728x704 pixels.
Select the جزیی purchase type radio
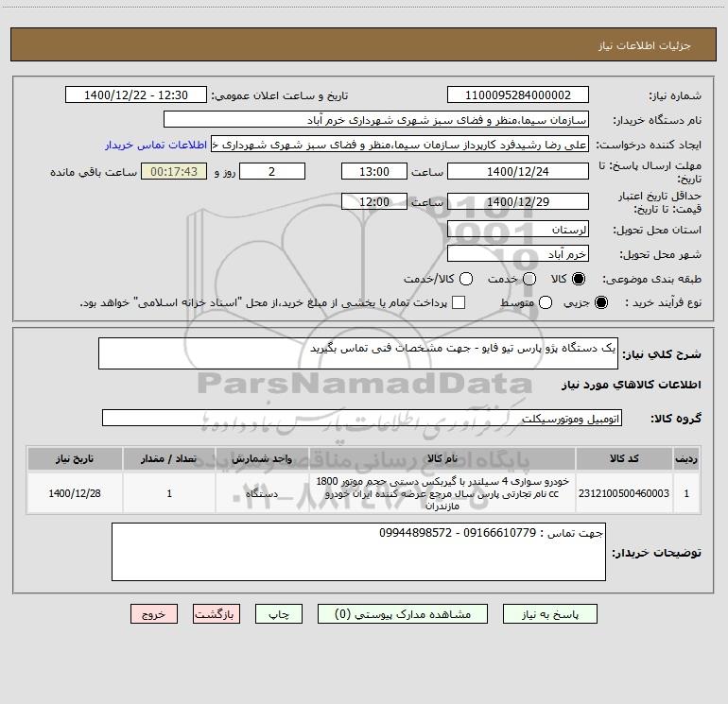(600, 302)
